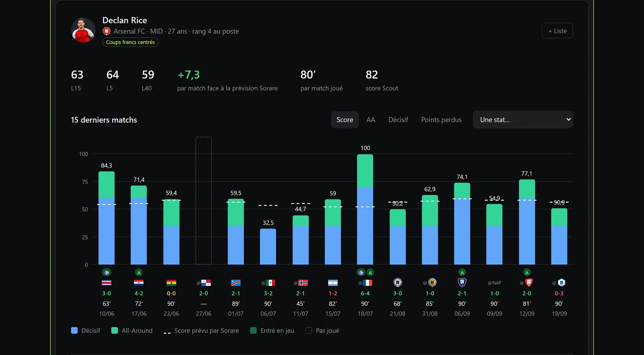Click the AV club crest for 31/08 match

point(432,283)
